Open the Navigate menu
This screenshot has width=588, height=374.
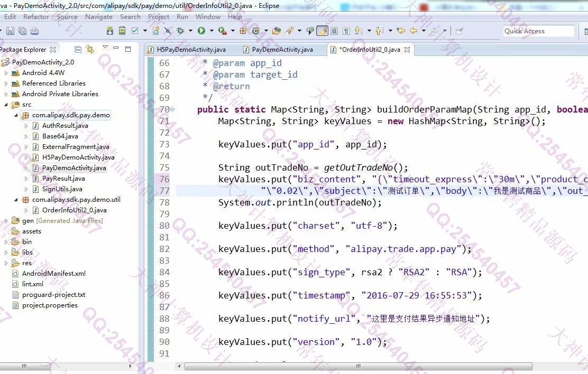tap(99, 16)
